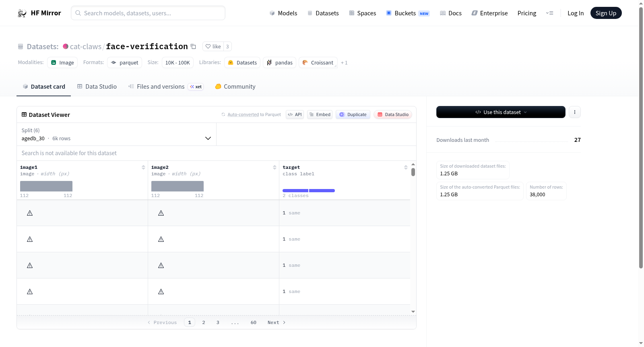Select the image1 width histogram bar
Image resolution: width=644 pixels, height=347 pixels.
[x=46, y=186]
